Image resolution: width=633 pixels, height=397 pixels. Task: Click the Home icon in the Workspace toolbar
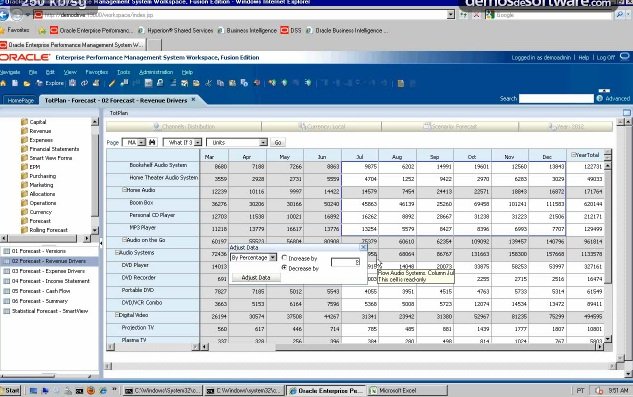pyautogui.click(x=3, y=83)
